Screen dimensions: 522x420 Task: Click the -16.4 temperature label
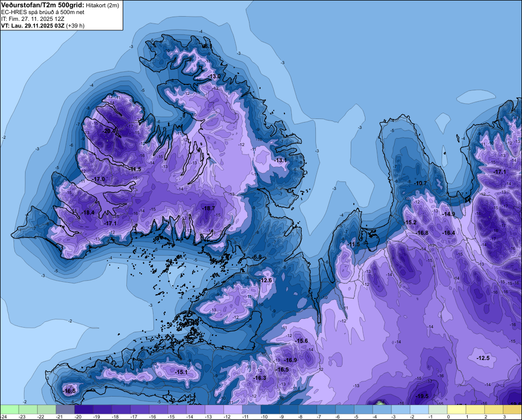[448, 233]
